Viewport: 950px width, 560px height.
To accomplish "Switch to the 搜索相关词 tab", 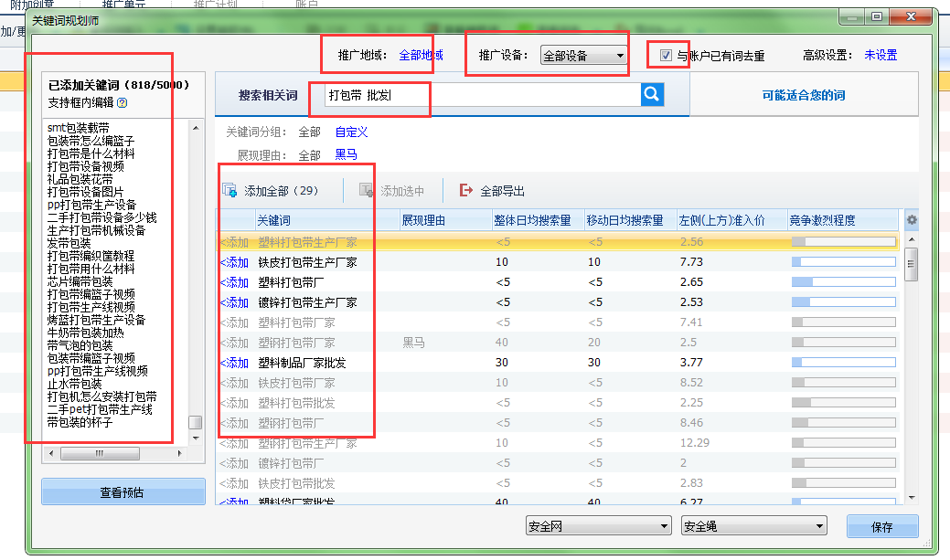I will pyautogui.click(x=268, y=95).
